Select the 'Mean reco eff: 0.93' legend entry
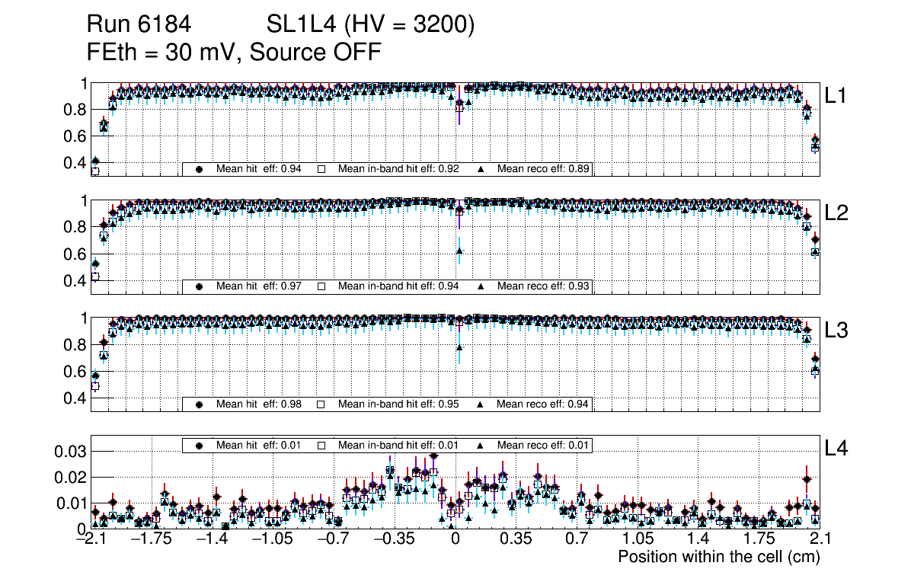This screenshot has width=911, height=588. [543, 286]
